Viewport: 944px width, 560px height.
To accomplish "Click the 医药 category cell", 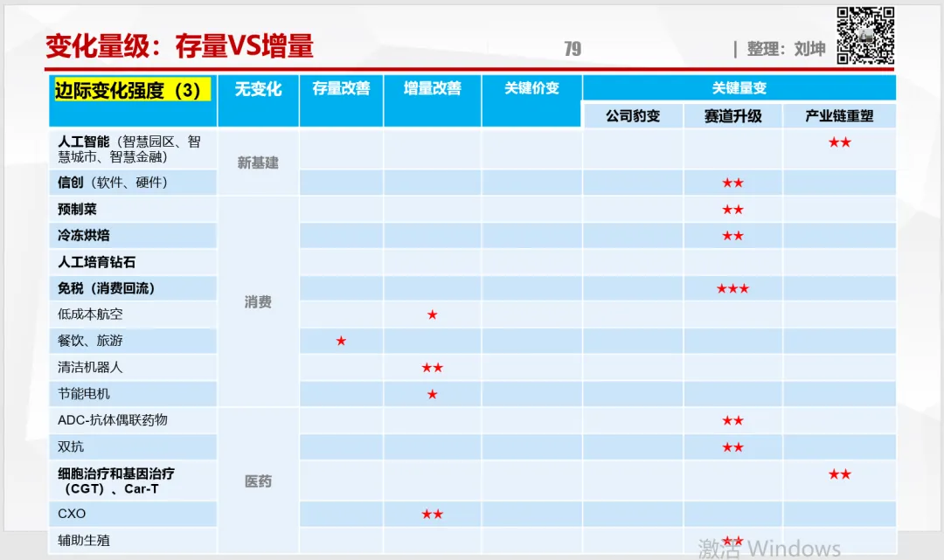I will pyautogui.click(x=258, y=481).
